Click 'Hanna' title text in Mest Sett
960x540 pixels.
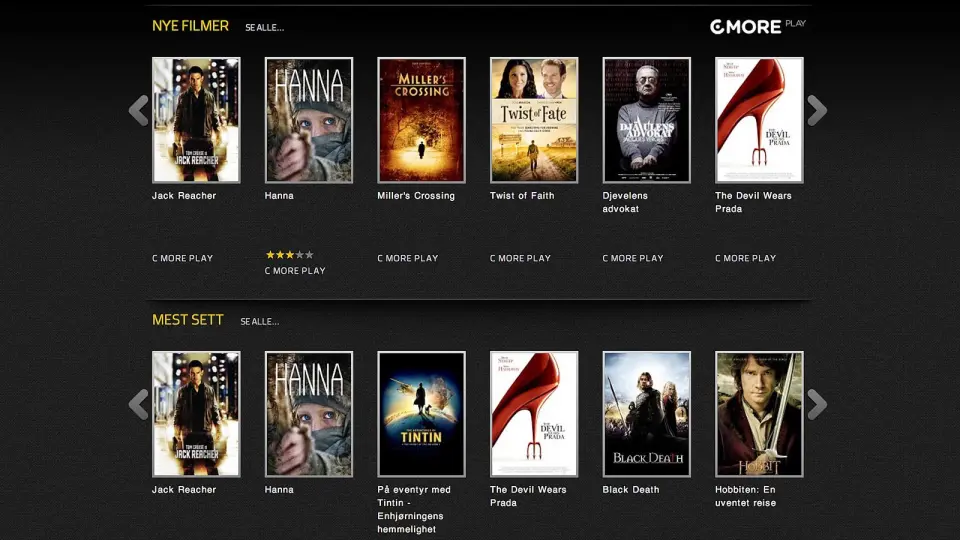pos(279,490)
